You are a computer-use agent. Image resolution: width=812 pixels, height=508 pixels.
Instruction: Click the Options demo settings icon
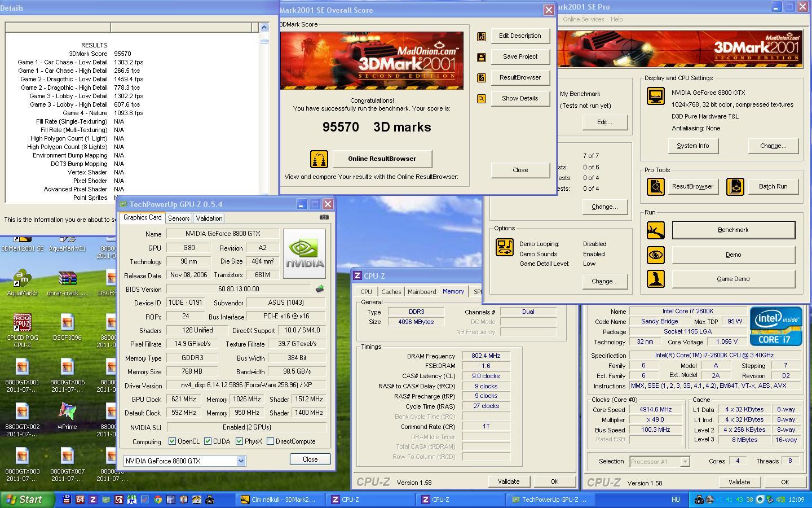tap(504, 247)
